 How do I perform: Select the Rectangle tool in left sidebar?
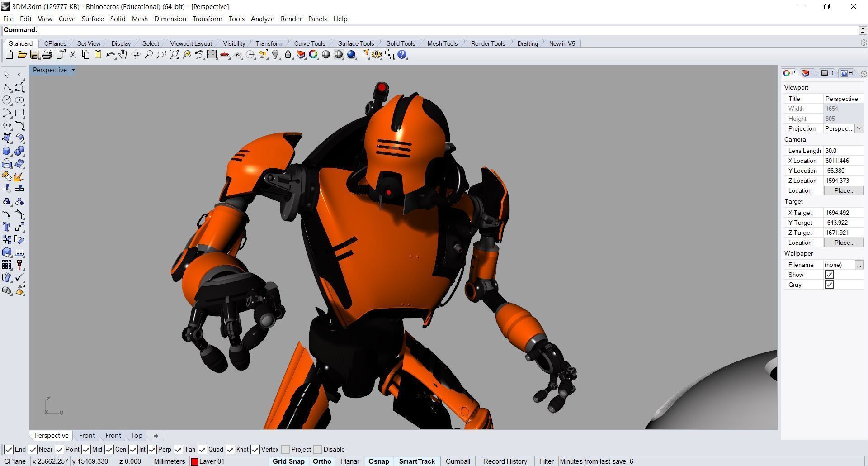pyautogui.click(x=19, y=113)
